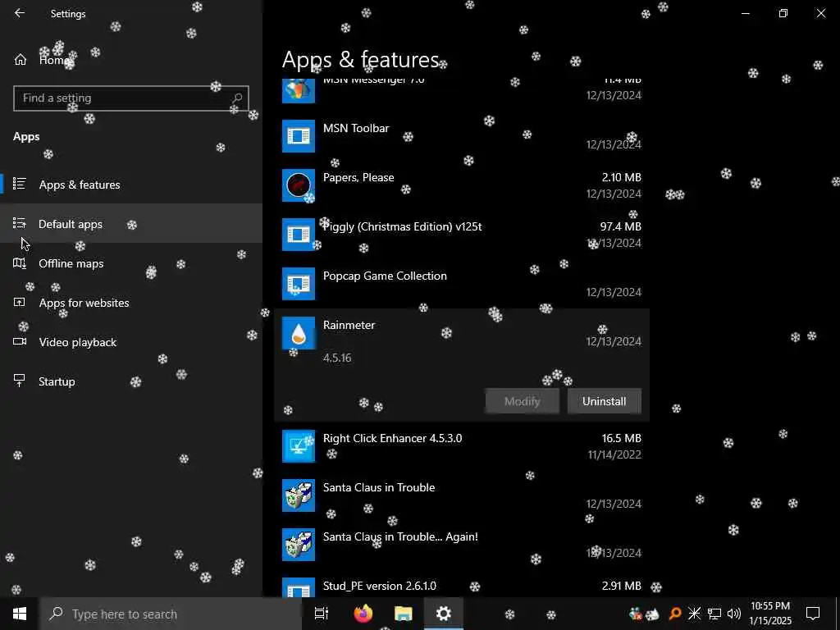Open the Windows Start menu
Viewport: 840px width, 630px height.
(20, 614)
